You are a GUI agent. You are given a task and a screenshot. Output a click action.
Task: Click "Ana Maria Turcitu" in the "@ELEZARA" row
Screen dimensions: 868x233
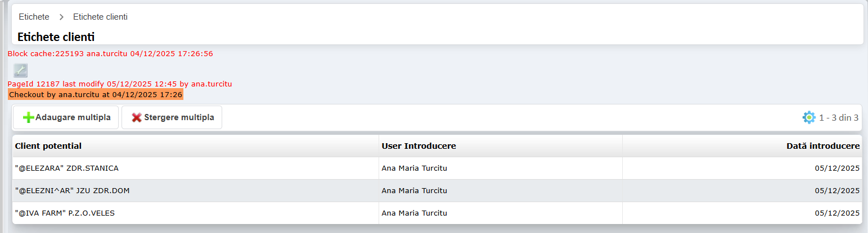click(x=414, y=168)
